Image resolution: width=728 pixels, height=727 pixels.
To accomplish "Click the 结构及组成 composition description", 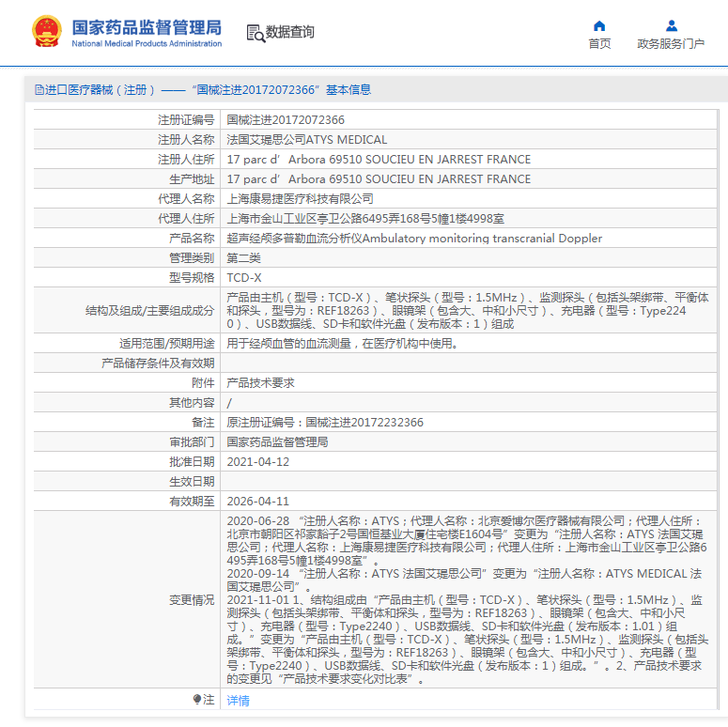I will (x=468, y=310).
